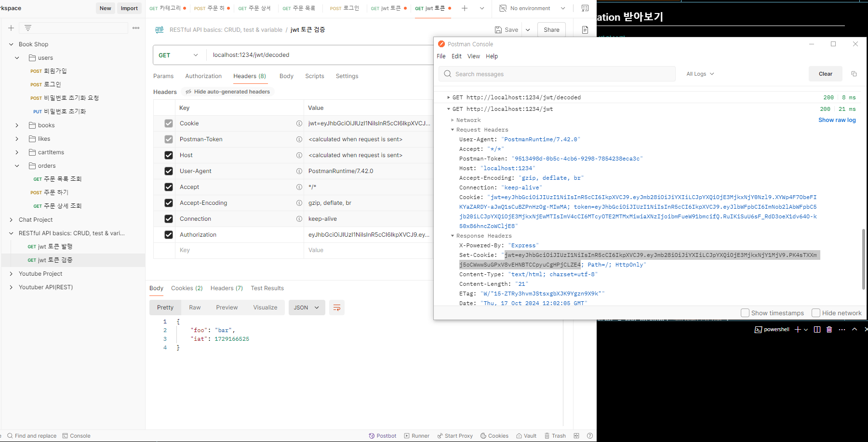Viewport: 868px width, 442px height.
Task: Uncheck the Accept header checkbox
Action: 168,187
